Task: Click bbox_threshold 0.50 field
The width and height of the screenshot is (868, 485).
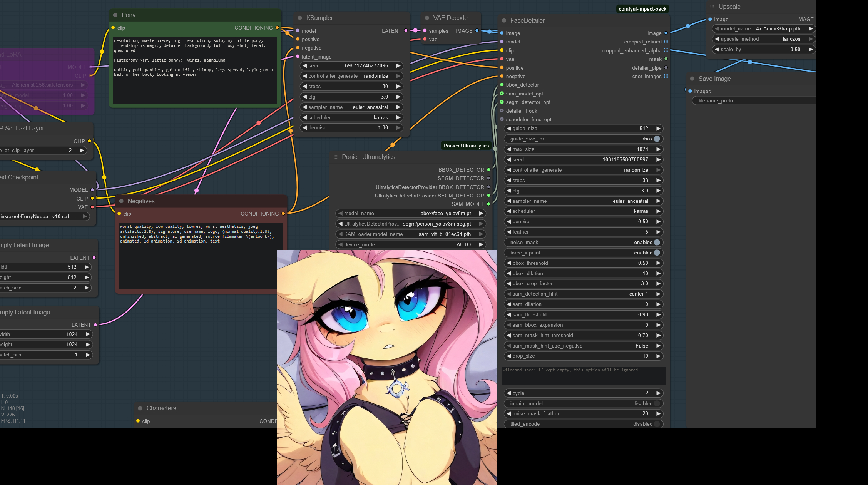Action: pyautogui.click(x=584, y=263)
